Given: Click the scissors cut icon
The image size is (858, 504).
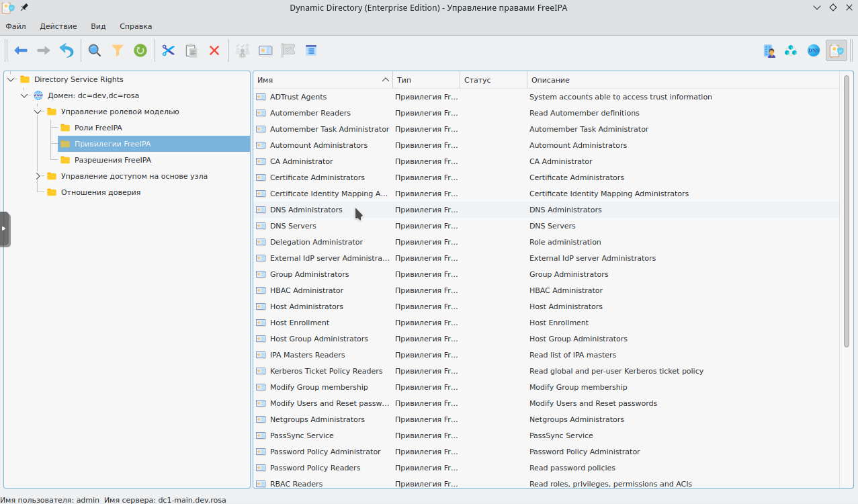Looking at the screenshot, I should [x=168, y=50].
